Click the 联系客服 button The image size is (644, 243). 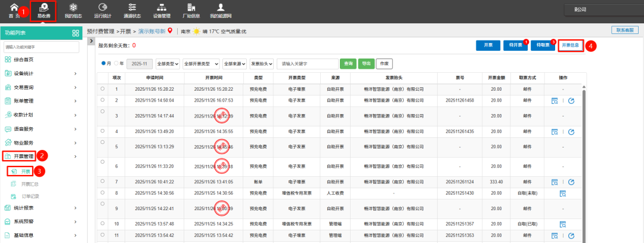click(625, 30)
